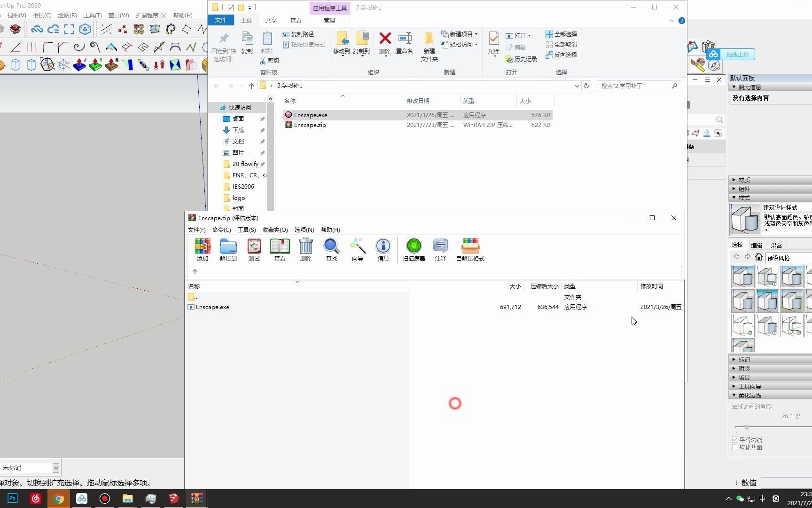The image size is (812, 508).
Task: Open the WinRAR Options (选项) menu
Action: point(304,230)
